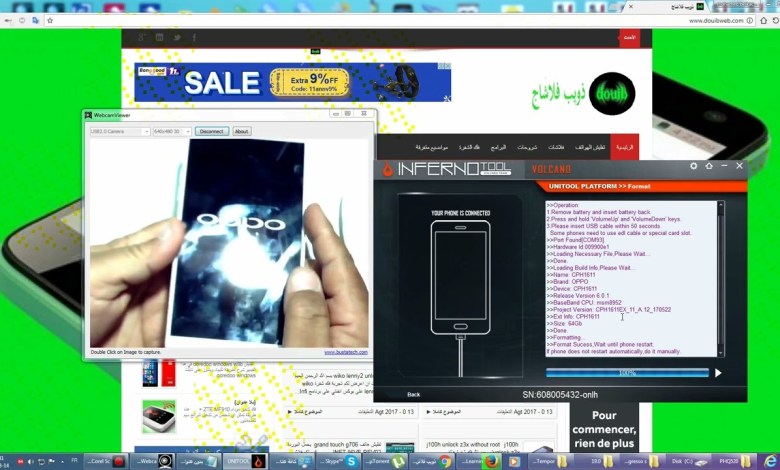
Task: Click the SALE banner advertisement
Action: click(x=292, y=82)
